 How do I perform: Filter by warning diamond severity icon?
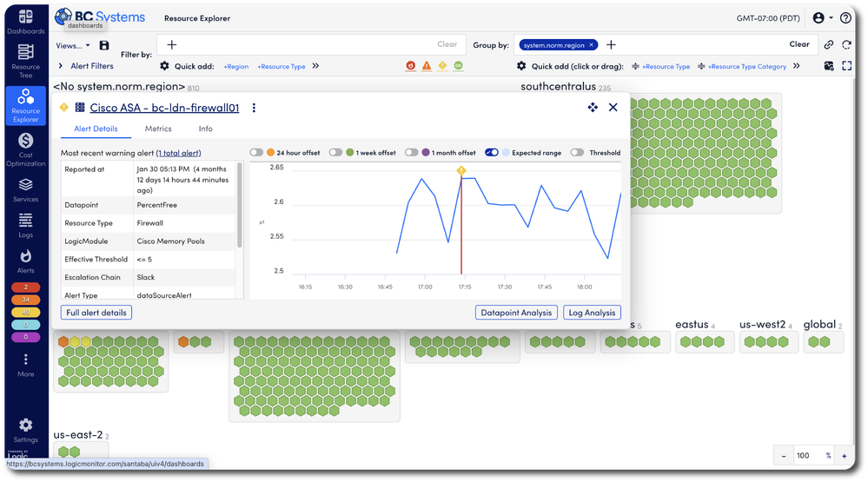[x=442, y=66]
